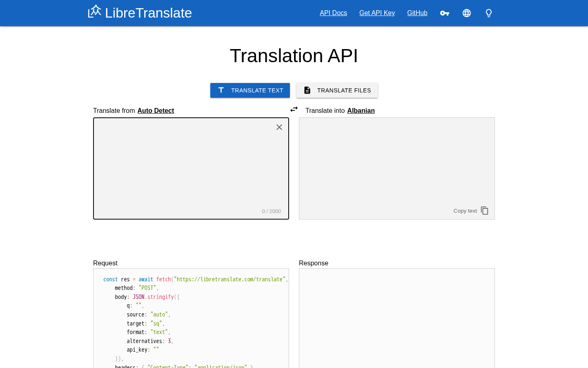The width and height of the screenshot is (588, 368).
Task: Click the "0 / 2000" character counter
Action: click(x=272, y=211)
